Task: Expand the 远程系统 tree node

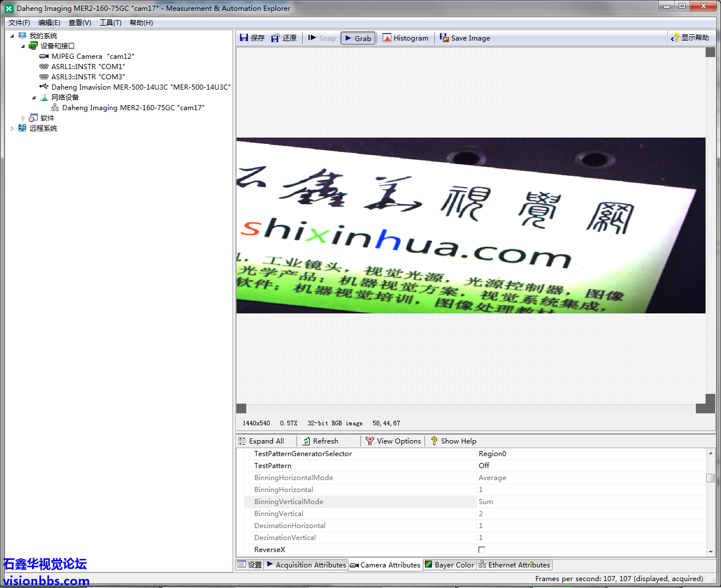Action: click(12, 128)
